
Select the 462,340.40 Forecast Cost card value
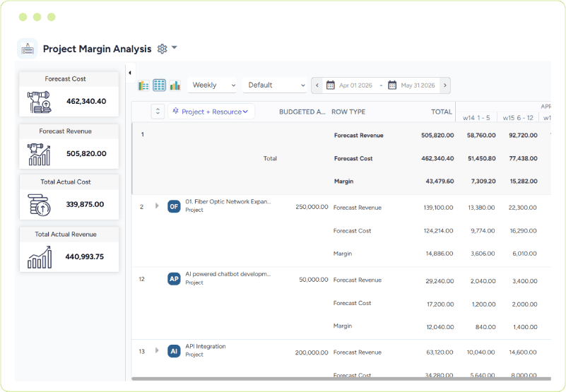point(86,102)
